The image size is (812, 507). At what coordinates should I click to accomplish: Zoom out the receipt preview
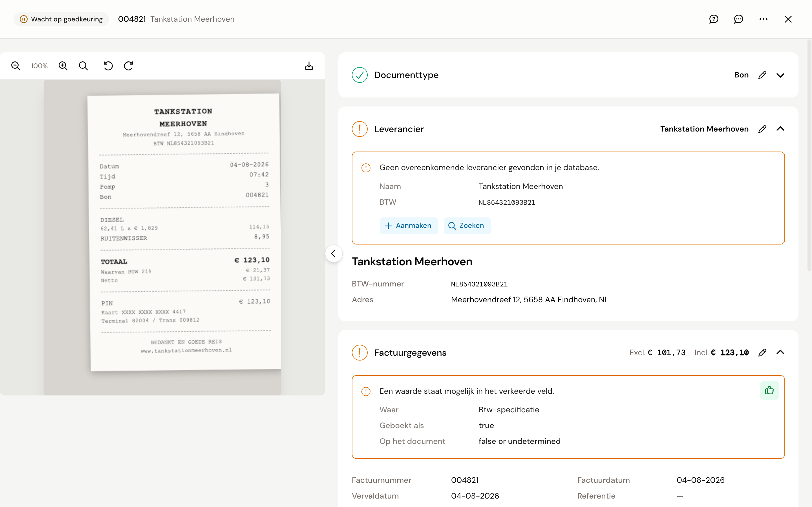click(x=16, y=66)
